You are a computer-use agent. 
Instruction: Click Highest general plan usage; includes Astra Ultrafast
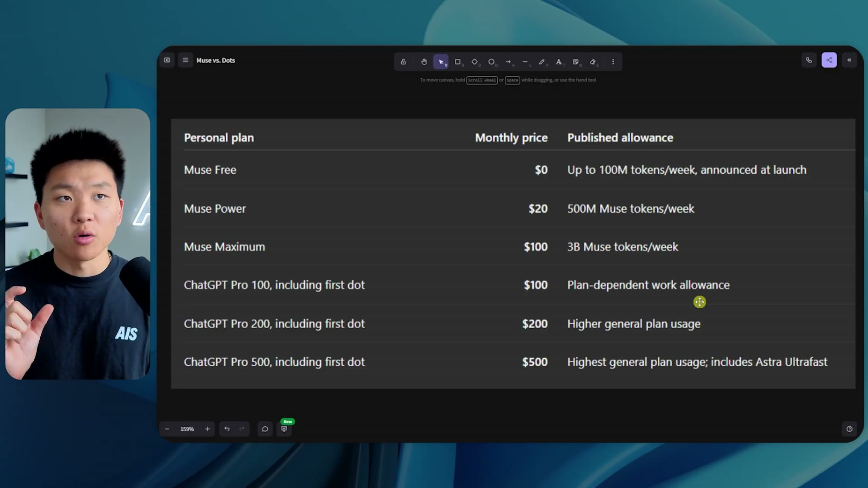697,362
